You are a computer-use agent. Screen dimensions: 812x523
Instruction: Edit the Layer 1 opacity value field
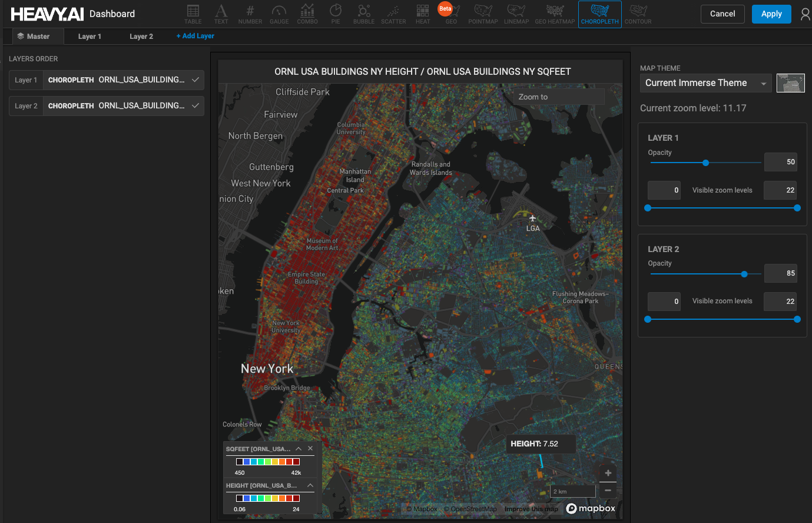781,162
